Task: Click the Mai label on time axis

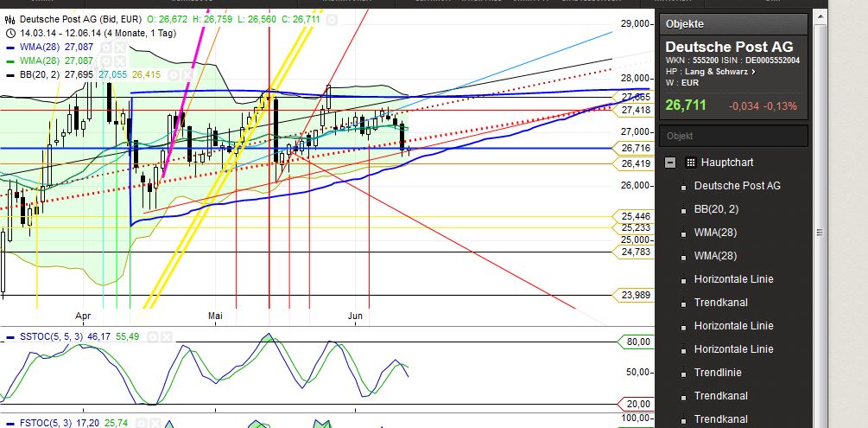Action: [215, 316]
